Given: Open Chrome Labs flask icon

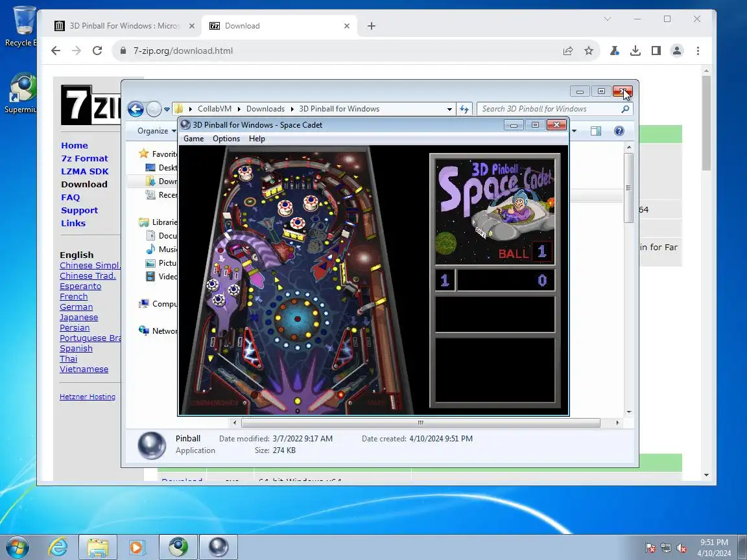Looking at the screenshot, I should [615, 51].
